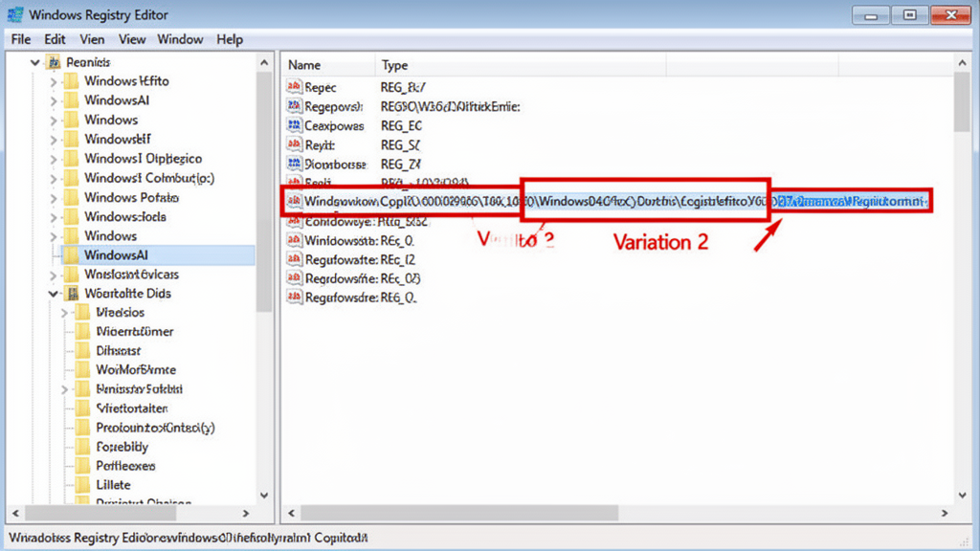Expand the Windows Kfito folder
980x551 pixels.
(x=54, y=82)
